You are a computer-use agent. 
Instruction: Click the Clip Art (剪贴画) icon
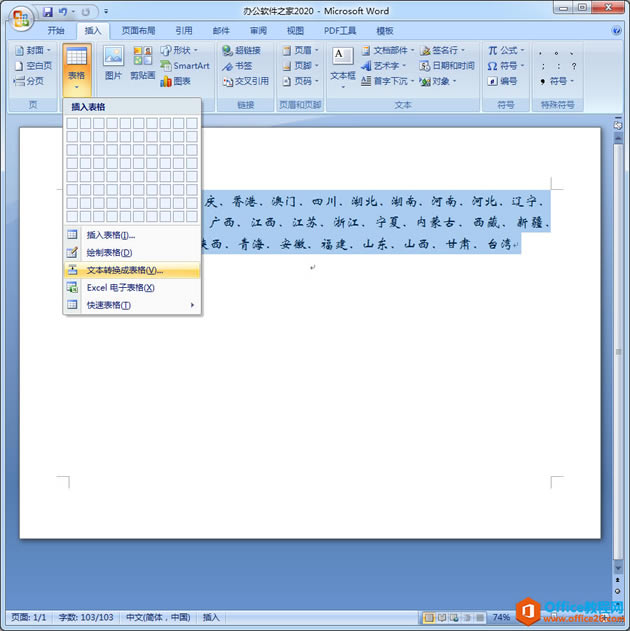[x=142, y=63]
